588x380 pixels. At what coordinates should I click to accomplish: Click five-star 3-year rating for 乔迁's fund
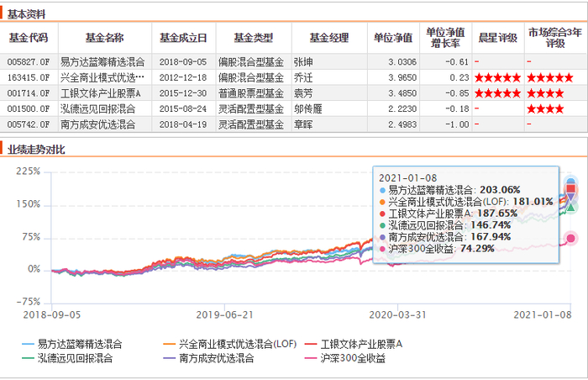click(x=550, y=77)
